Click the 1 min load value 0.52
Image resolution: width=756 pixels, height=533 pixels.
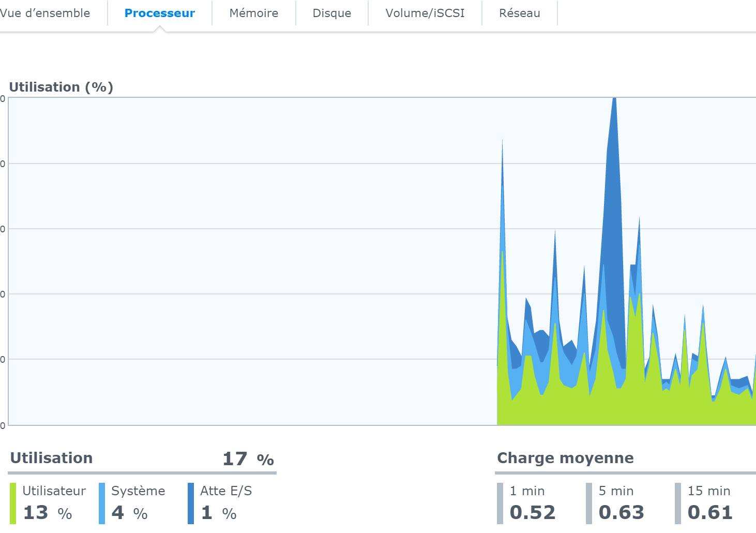(533, 513)
